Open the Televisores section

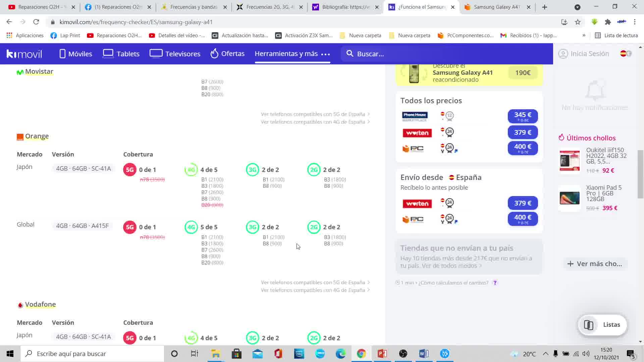175,54
